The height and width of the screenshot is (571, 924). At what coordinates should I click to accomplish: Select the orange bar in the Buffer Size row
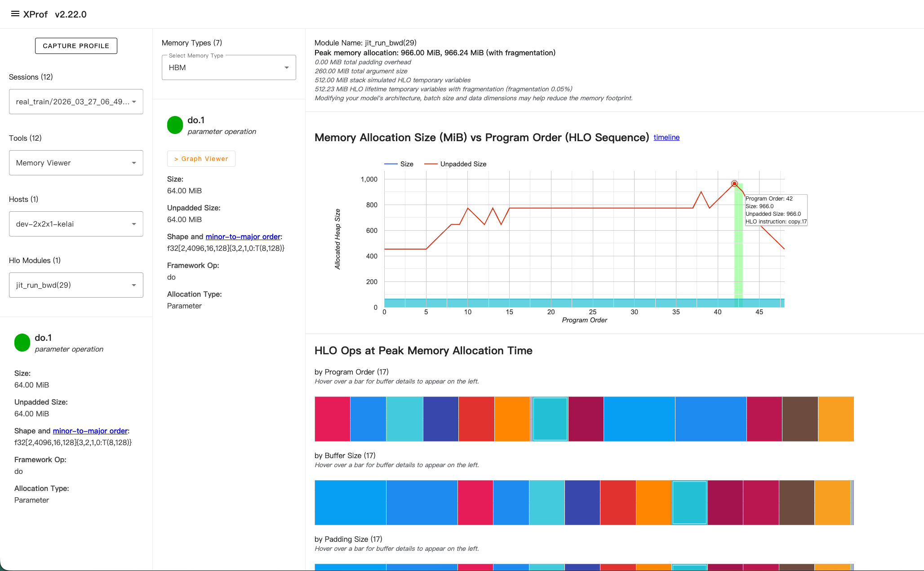654,503
